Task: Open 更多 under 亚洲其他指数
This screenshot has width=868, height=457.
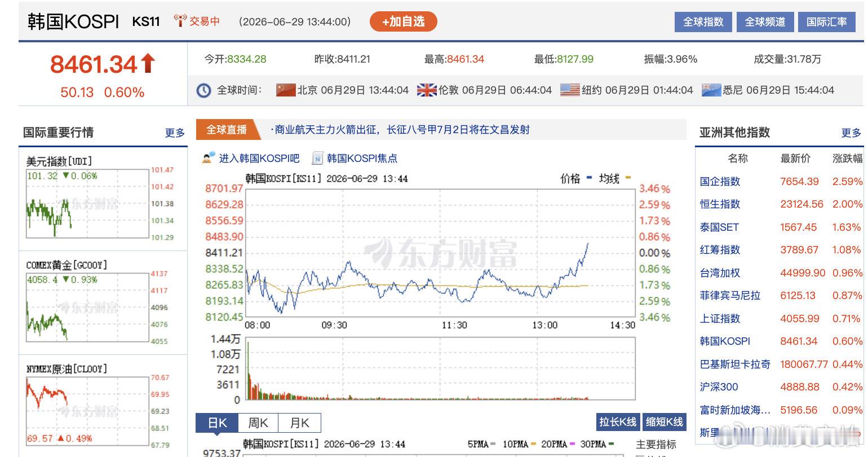Action: coord(851,133)
